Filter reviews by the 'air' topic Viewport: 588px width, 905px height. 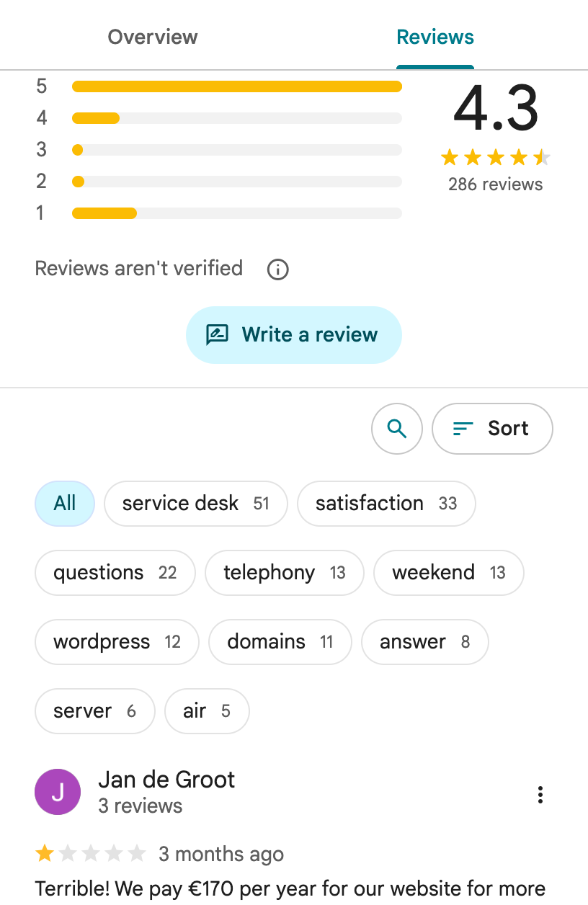(x=207, y=710)
